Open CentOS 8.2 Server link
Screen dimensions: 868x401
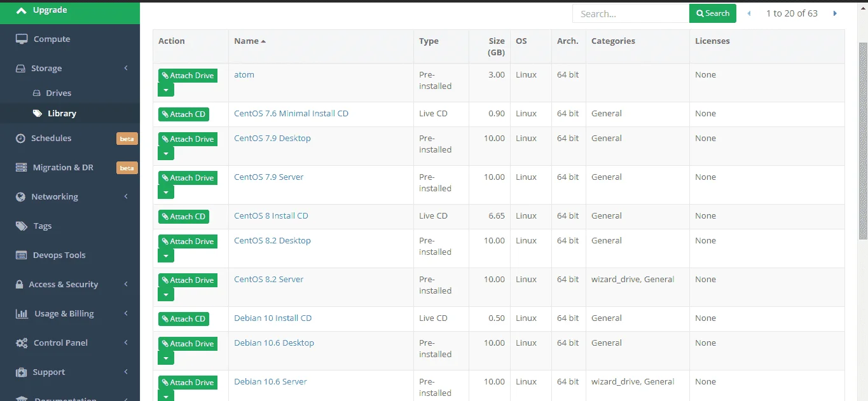[269, 279]
